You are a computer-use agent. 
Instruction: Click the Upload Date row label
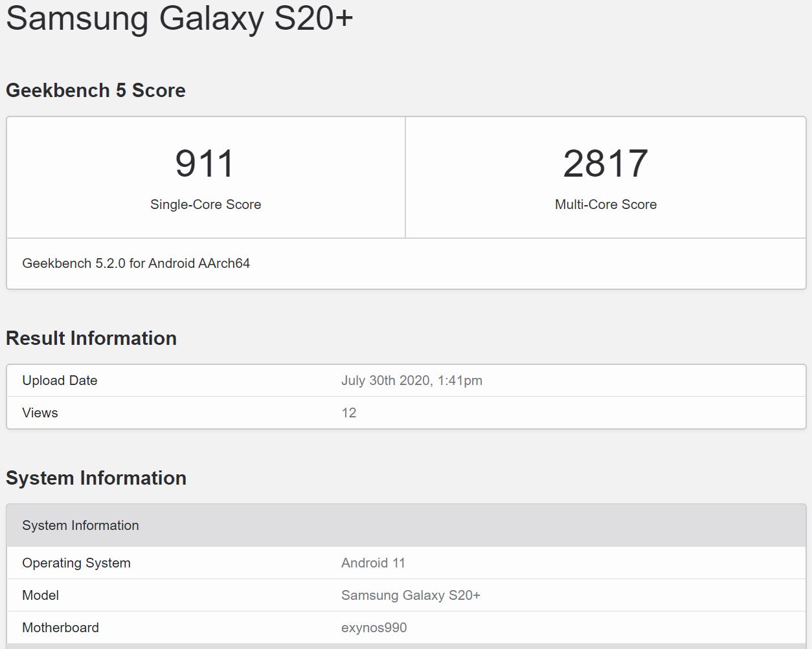tap(60, 380)
